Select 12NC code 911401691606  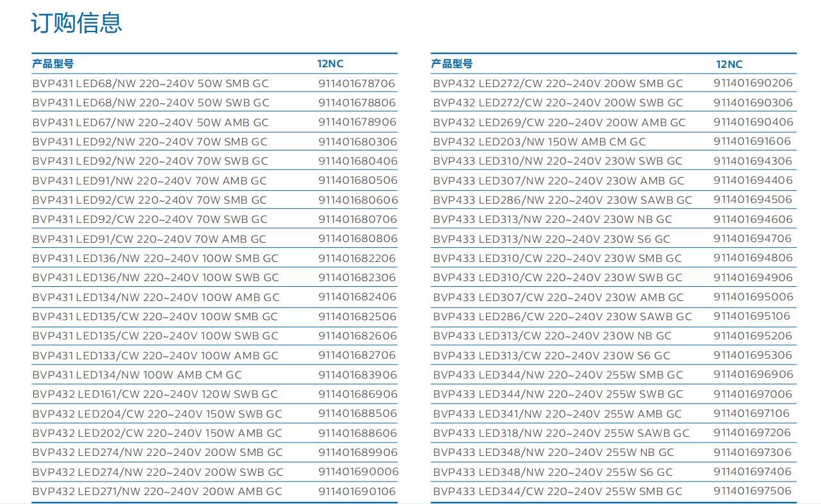[x=752, y=141]
